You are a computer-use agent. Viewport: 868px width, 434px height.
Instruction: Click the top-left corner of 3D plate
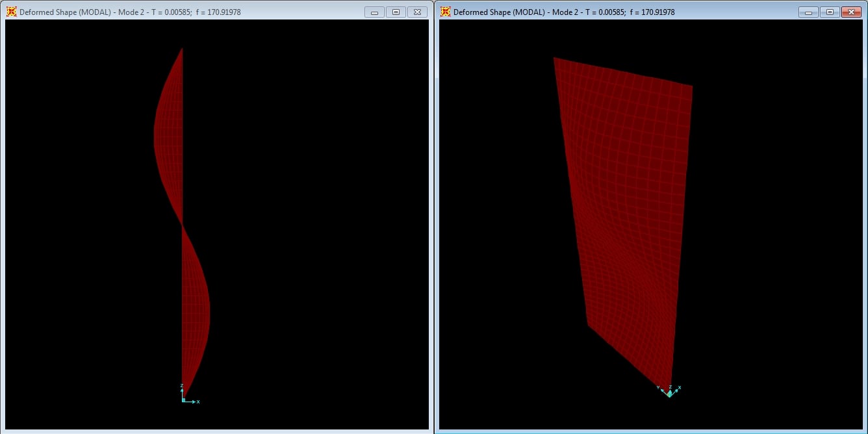[x=555, y=58]
